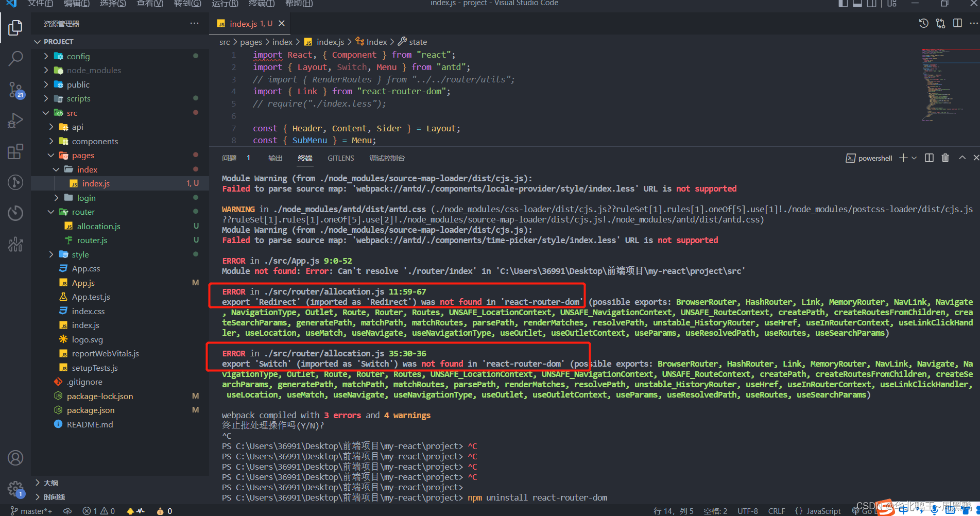The width and height of the screenshot is (980, 516).
Task: Open changes compare icon in editor toolbar
Action: (941, 23)
